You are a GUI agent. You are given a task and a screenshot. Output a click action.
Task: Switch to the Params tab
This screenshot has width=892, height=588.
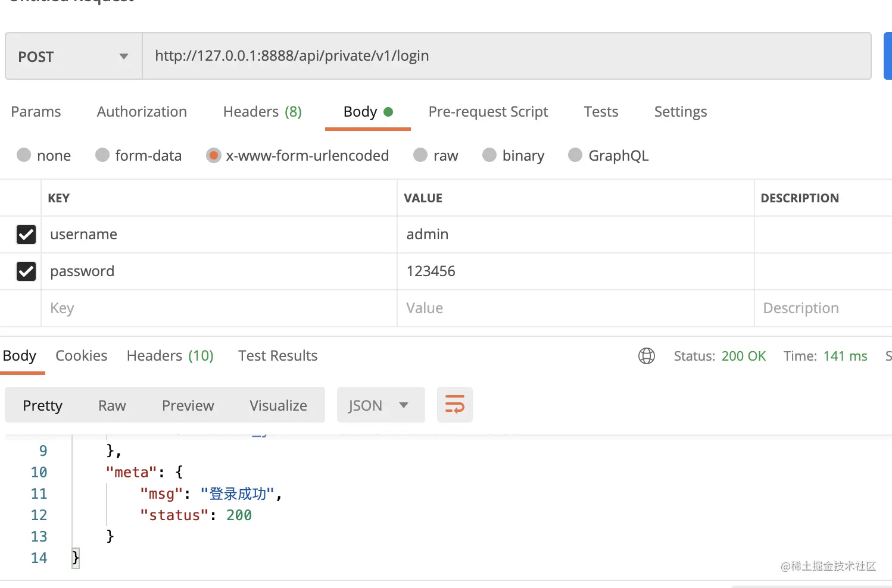click(x=36, y=112)
